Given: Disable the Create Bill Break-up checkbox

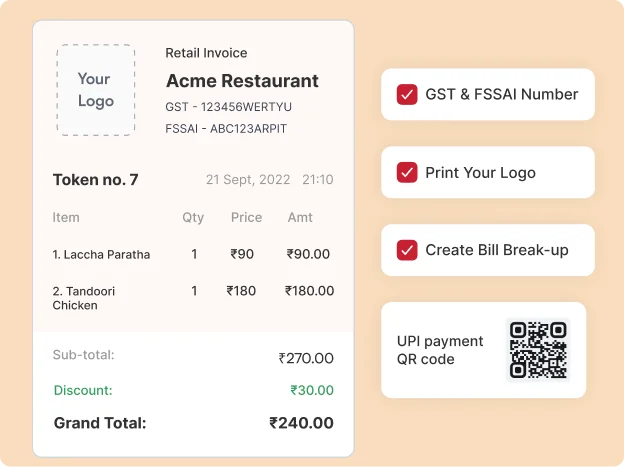Looking at the screenshot, I should (x=407, y=250).
